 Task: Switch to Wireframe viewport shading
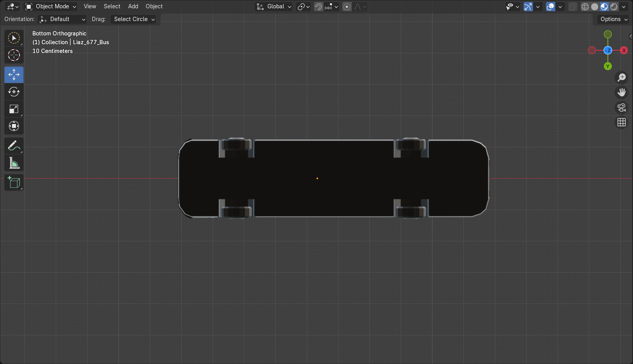coord(585,7)
